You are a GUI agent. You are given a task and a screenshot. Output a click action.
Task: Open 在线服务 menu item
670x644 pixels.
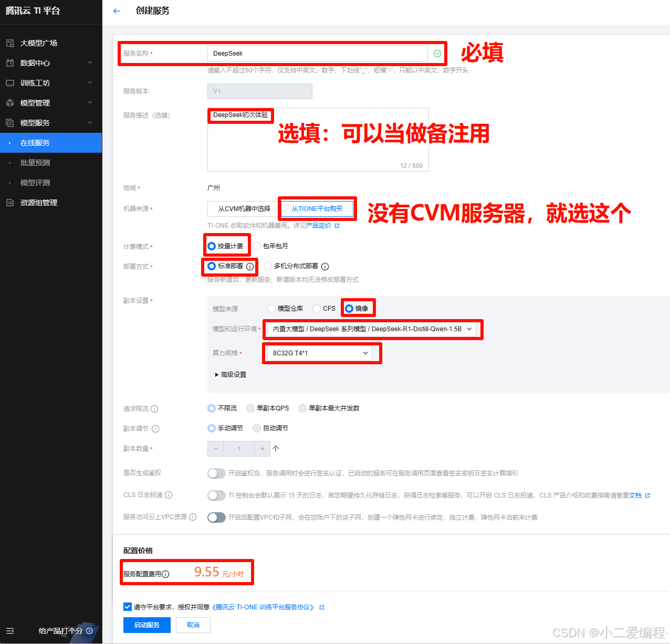(51, 143)
